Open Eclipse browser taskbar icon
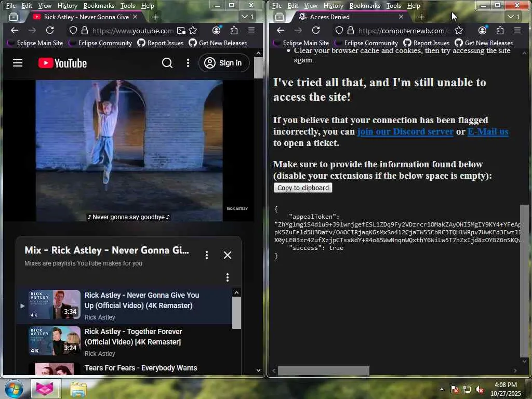 tap(45, 389)
